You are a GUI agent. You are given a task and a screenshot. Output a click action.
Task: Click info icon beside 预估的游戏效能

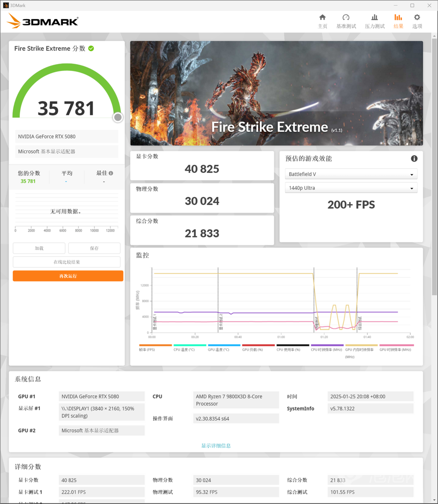pos(414,159)
